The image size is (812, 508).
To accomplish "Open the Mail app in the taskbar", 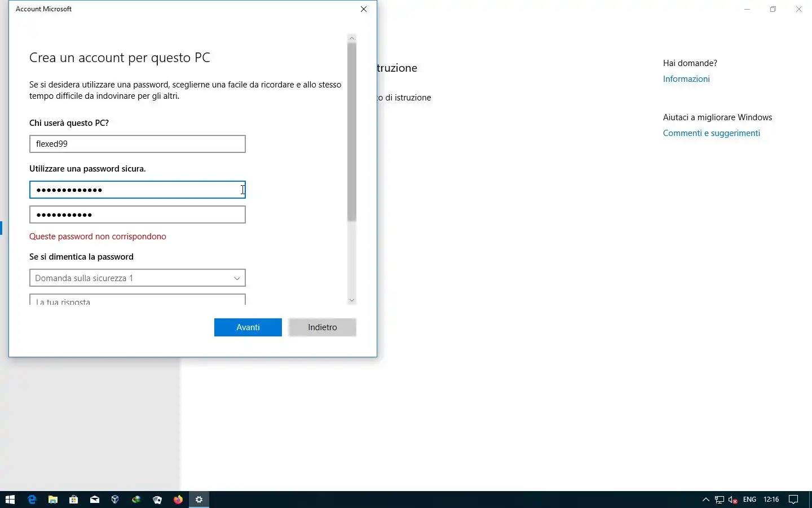I will pyautogui.click(x=94, y=500).
